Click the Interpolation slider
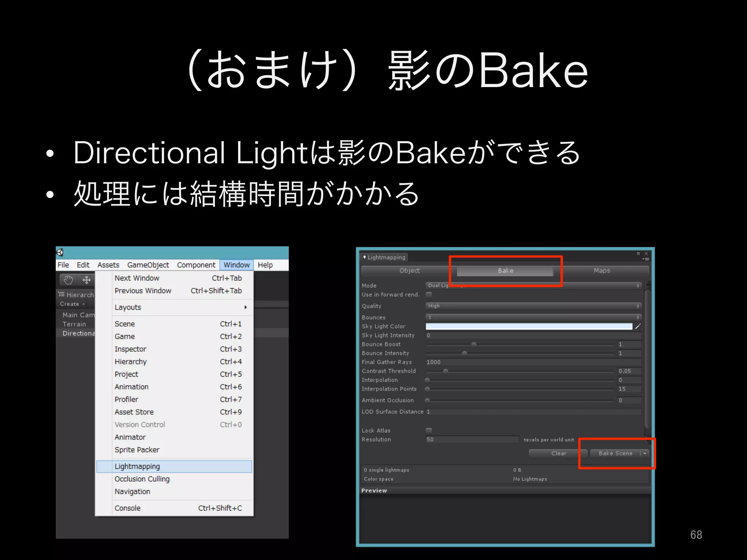Image resolution: width=747 pixels, height=560 pixels. 520,380
